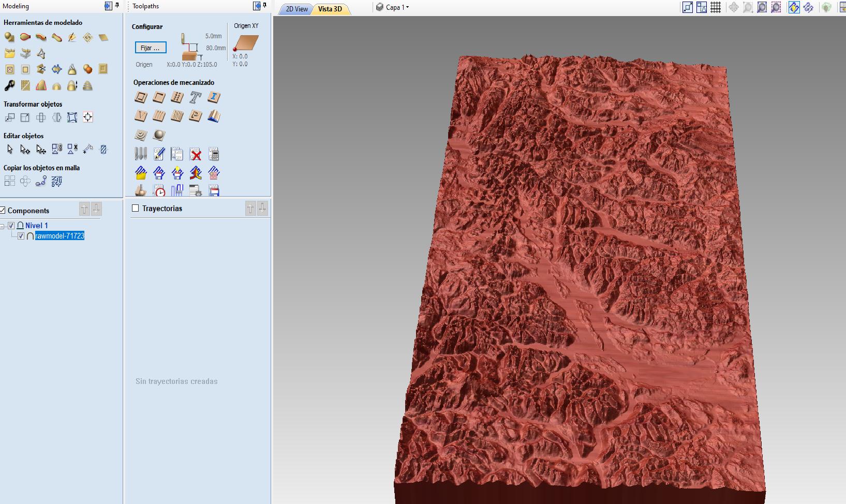Click the Preview Toolpaths icon
Viewport: 846px width, 504px height.
pyautogui.click(x=141, y=190)
